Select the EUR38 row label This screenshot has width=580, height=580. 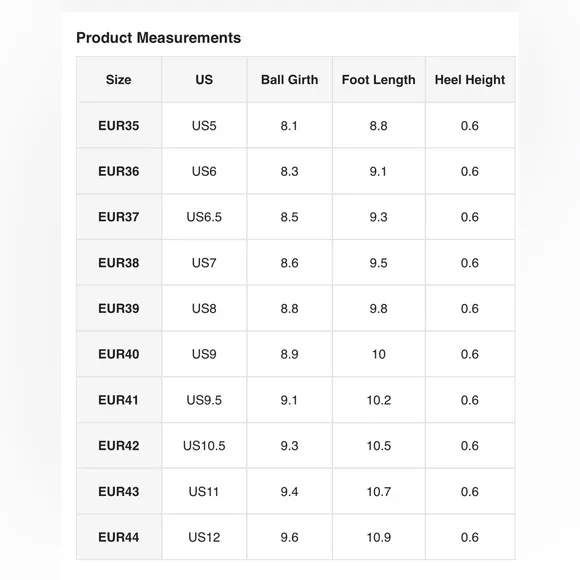point(119,263)
